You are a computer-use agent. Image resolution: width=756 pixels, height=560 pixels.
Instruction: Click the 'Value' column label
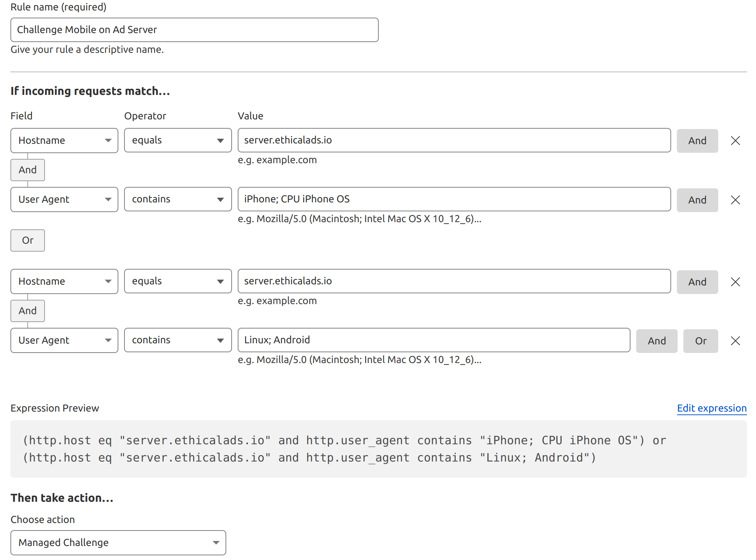(x=251, y=116)
